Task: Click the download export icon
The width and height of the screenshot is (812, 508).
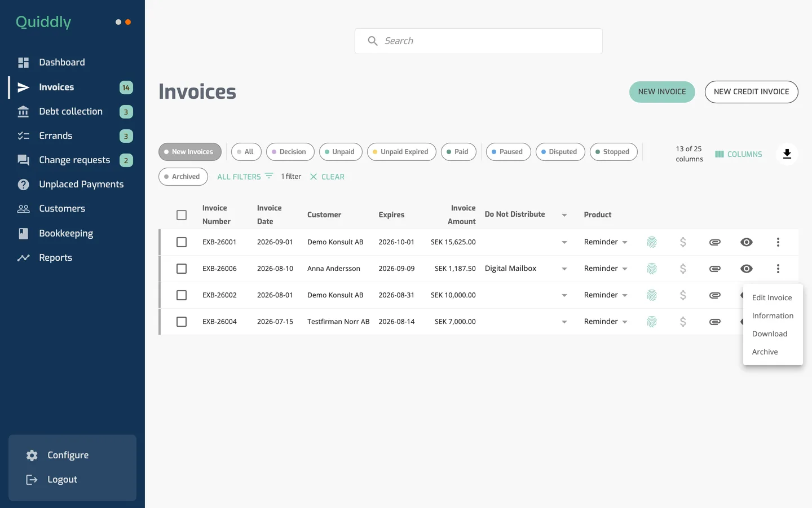Action: (x=787, y=154)
